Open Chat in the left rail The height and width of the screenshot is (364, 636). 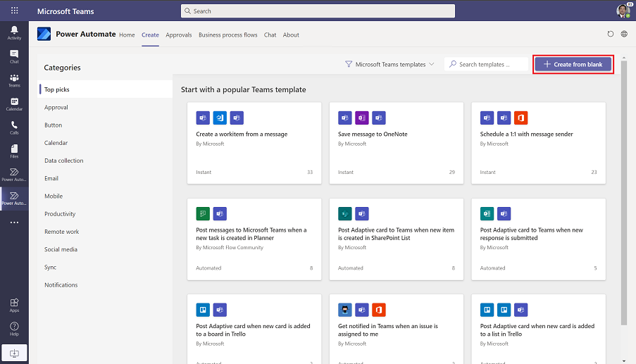[x=14, y=57]
